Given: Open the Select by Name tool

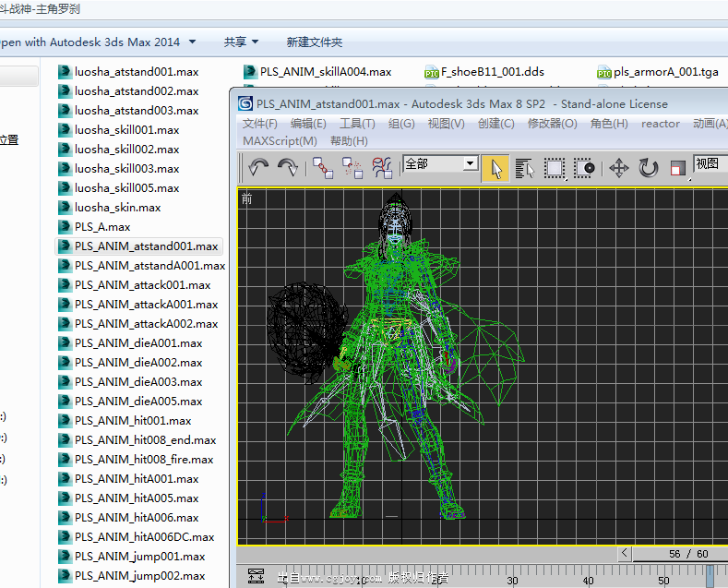Looking at the screenshot, I should (x=525, y=168).
